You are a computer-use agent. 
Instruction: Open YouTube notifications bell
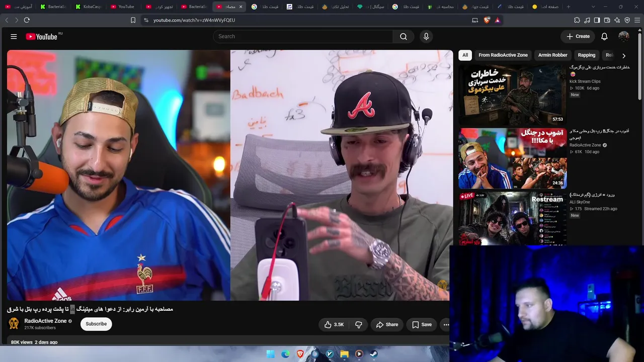[x=604, y=36]
